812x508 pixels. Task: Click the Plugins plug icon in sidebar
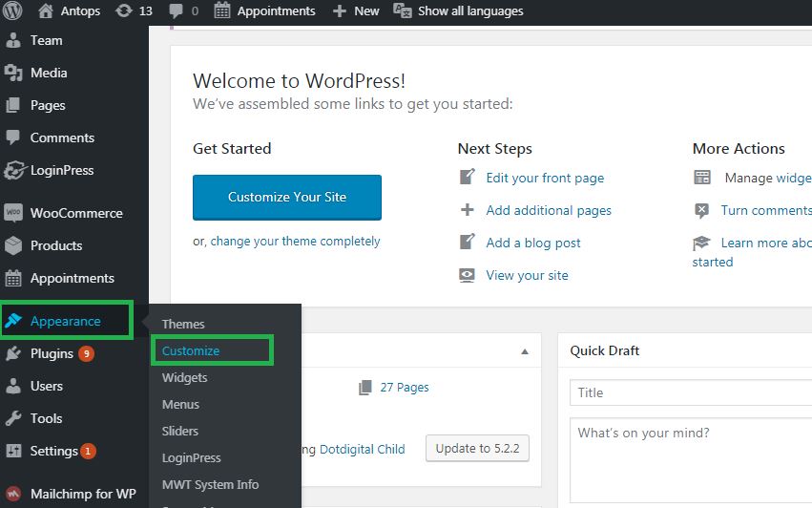[13, 353]
